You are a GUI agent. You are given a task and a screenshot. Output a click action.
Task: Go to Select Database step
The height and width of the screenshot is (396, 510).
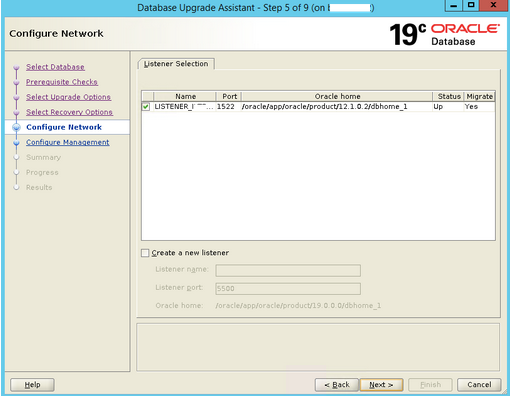coord(55,67)
